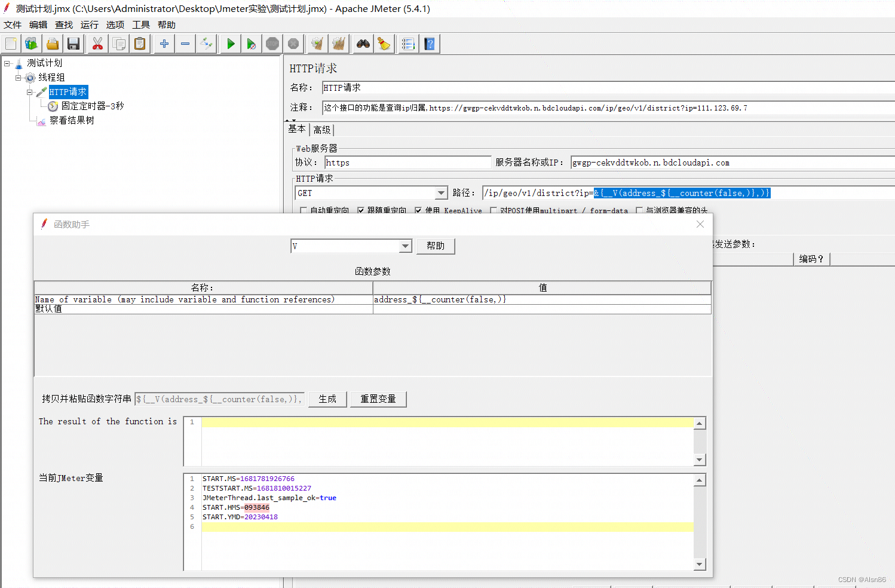The image size is (895, 588).
Task: Open the 工具 menu
Action: [x=141, y=24]
